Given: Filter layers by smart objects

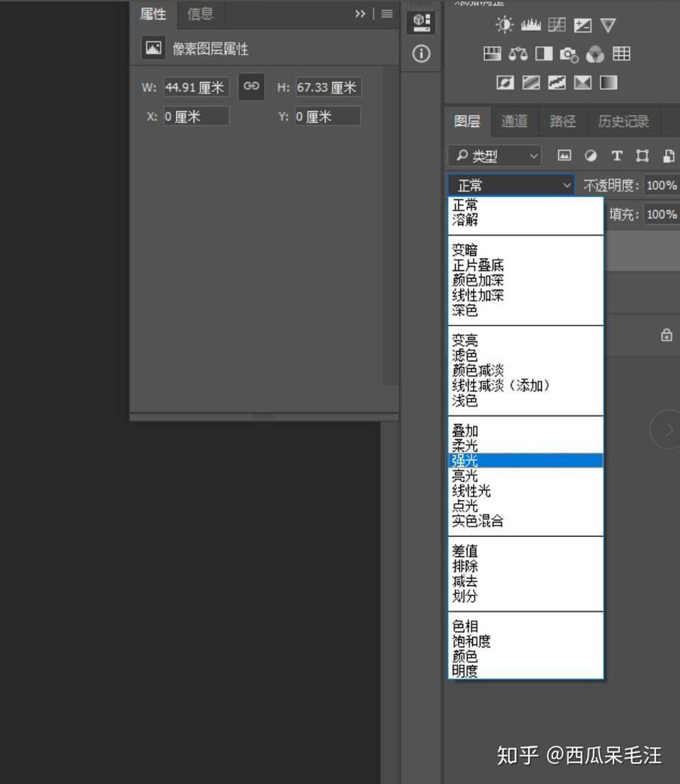Looking at the screenshot, I should pyautogui.click(x=669, y=156).
